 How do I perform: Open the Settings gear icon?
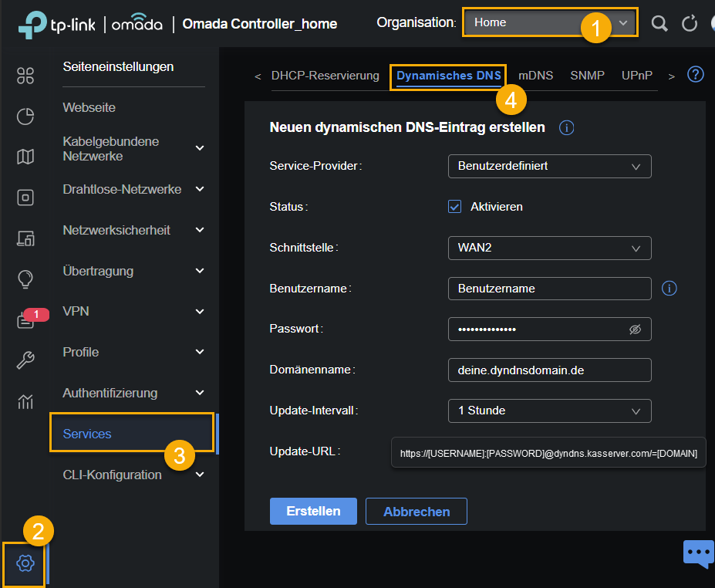point(25,563)
